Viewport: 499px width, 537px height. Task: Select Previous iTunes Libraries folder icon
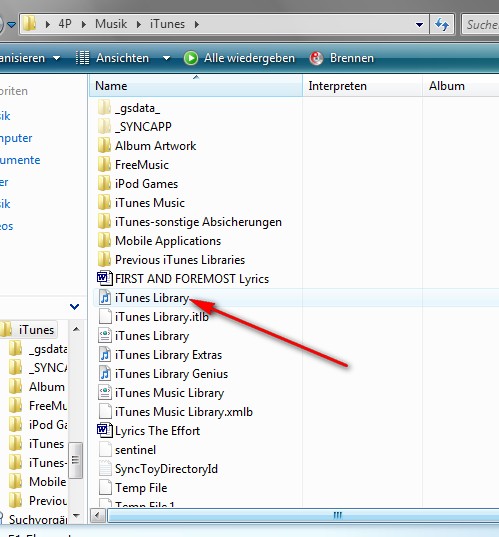click(x=104, y=260)
